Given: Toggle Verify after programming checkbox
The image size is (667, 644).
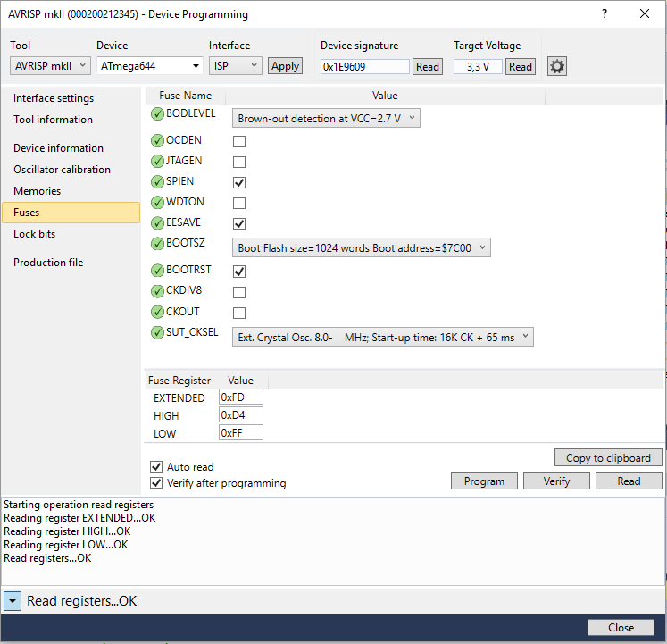Looking at the screenshot, I should point(156,483).
